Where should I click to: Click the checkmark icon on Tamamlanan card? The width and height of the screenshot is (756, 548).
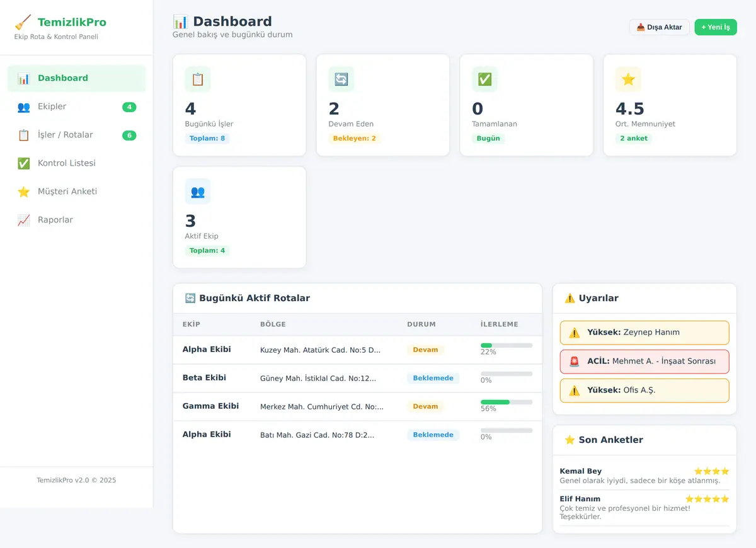pyautogui.click(x=485, y=79)
